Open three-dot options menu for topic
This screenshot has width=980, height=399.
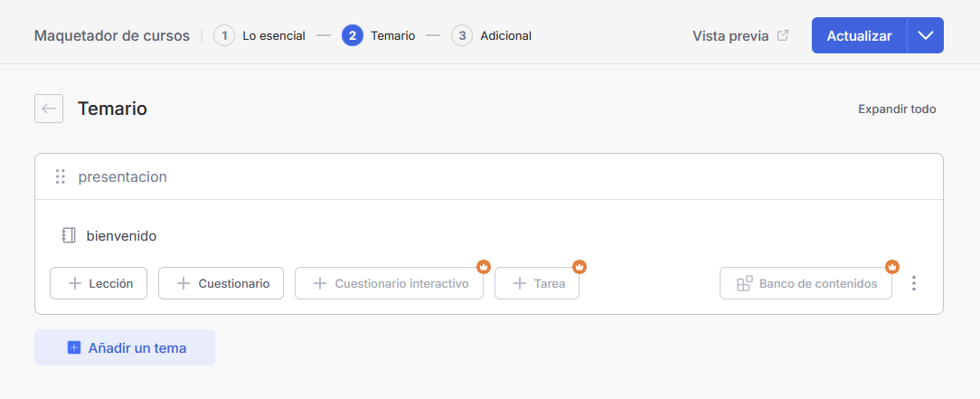tap(914, 283)
